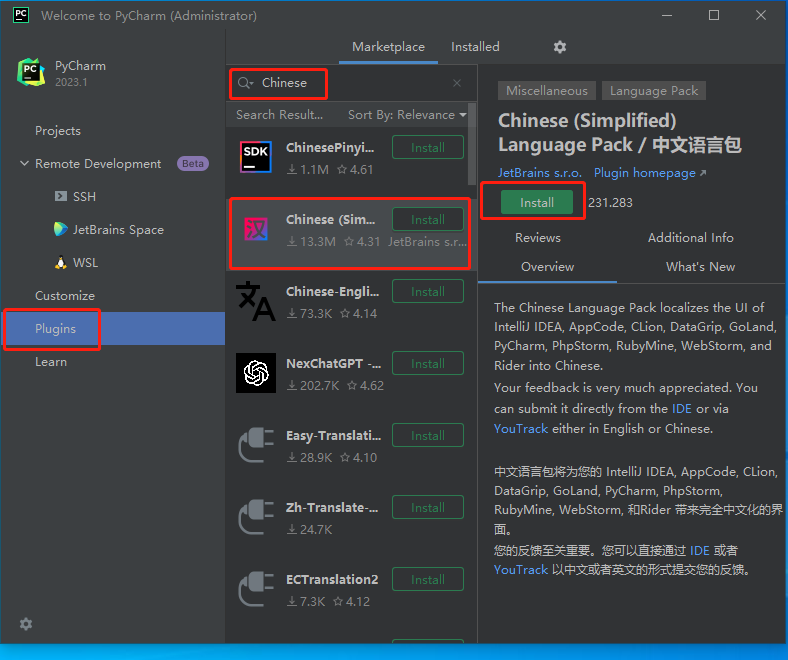Click the WSL penguin icon

(x=60, y=262)
